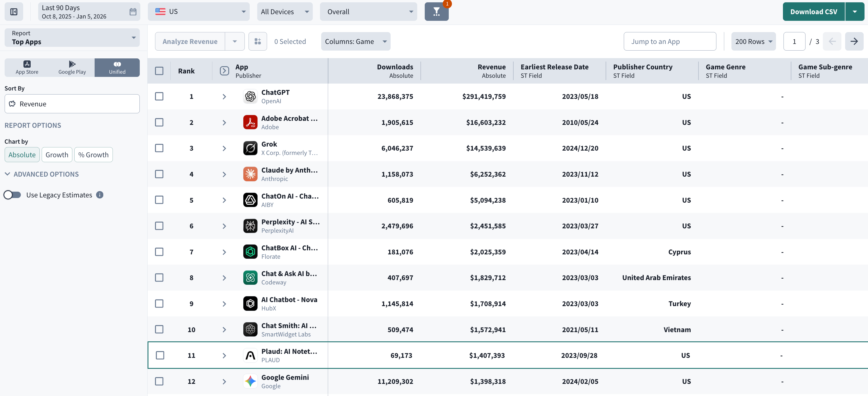Go to next page arrow

[854, 41]
